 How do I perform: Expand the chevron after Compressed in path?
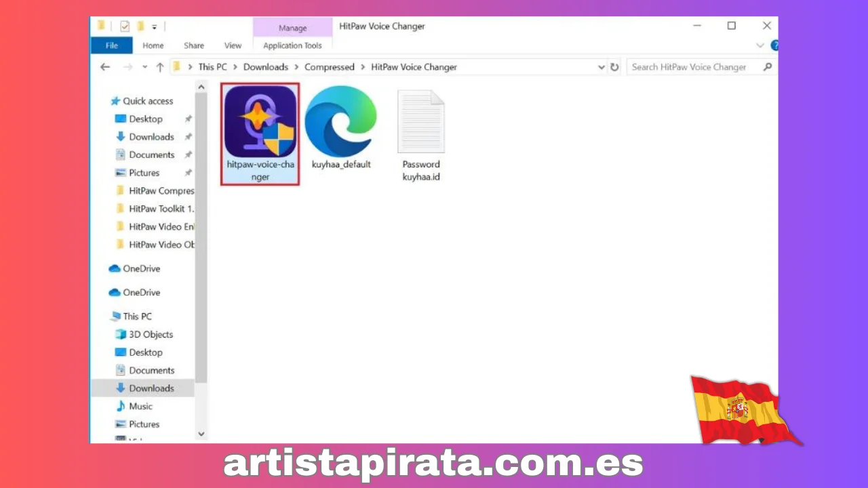(363, 67)
